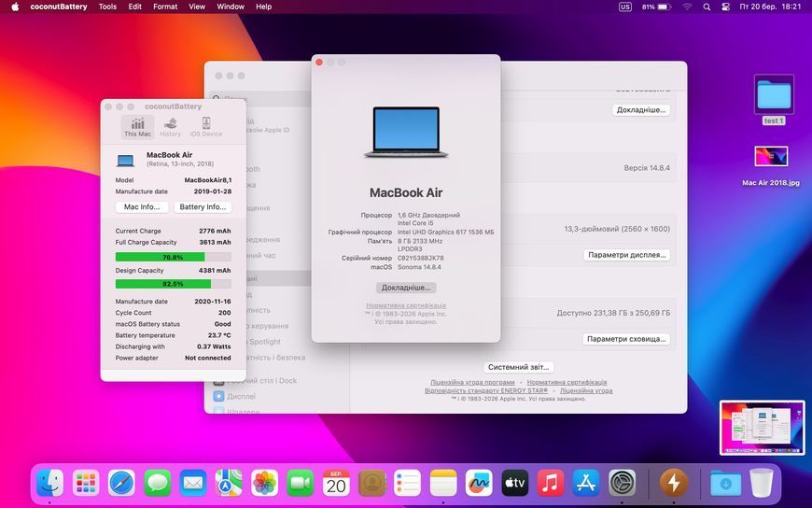812x508 pixels.
Task: Select Mac Air 2018.jpg desktop file
Action: coord(771,166)
